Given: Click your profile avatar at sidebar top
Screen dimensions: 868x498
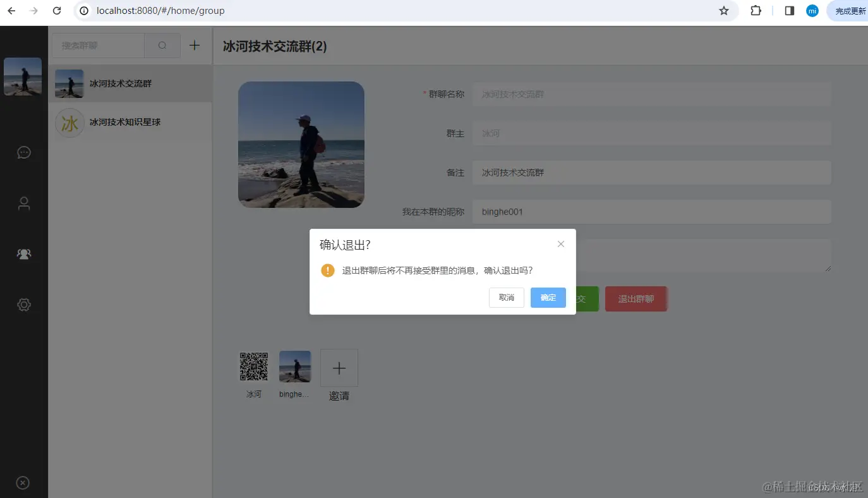Looking at the screenshot, I should coord(23,76).
